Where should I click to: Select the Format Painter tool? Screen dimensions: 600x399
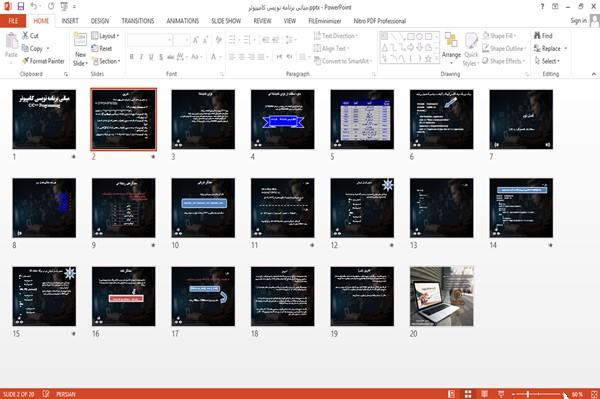click(43, 61)
